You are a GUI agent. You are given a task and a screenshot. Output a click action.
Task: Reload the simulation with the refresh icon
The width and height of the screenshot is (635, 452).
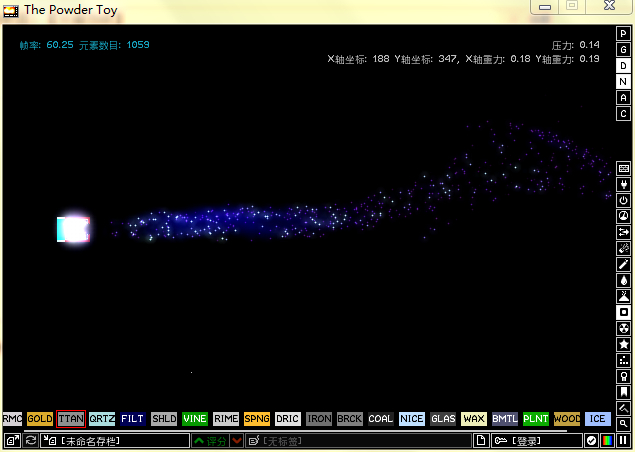(31, 440)
